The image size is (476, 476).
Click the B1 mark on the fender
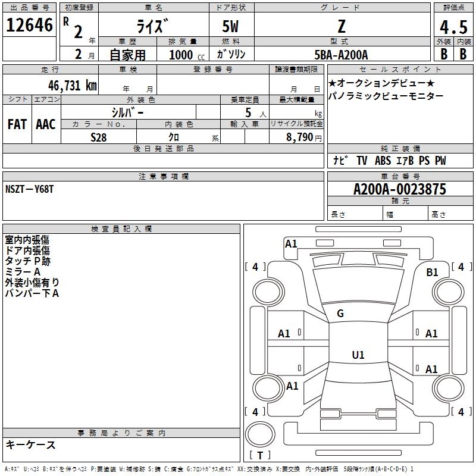pyautogui.click(x=432, y=272)
